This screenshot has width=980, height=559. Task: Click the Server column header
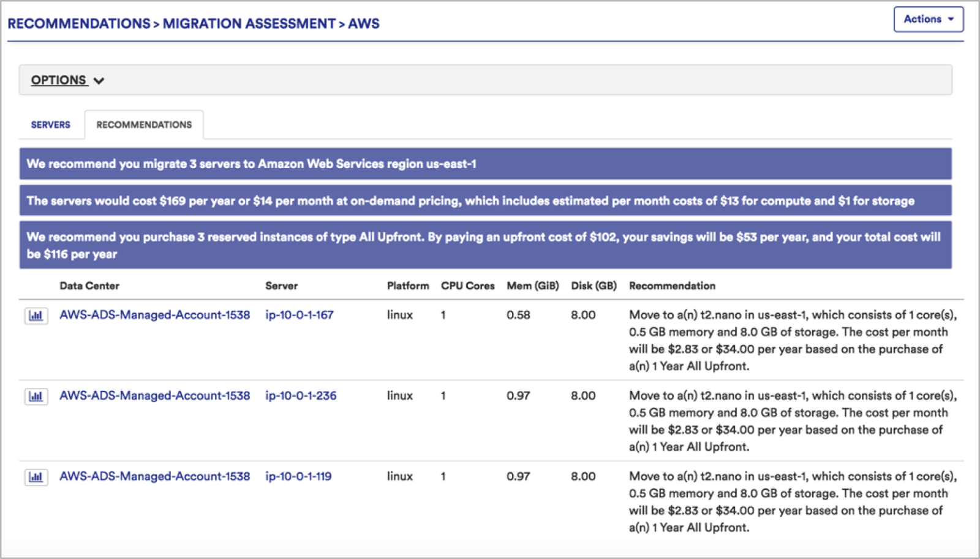pos(282,286)
